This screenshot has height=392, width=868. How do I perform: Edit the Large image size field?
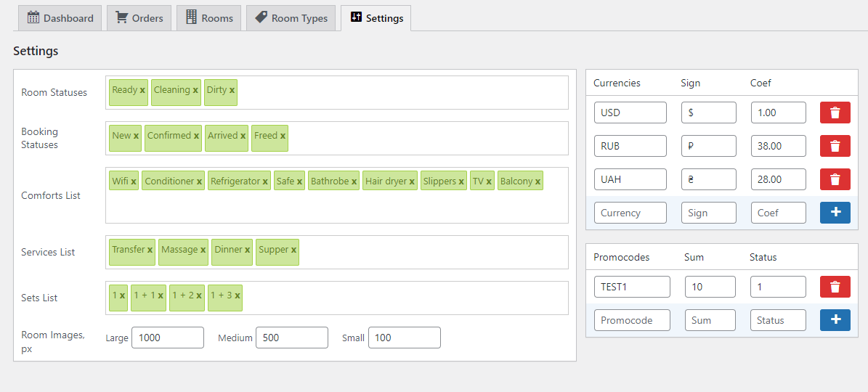coord(168,338)
